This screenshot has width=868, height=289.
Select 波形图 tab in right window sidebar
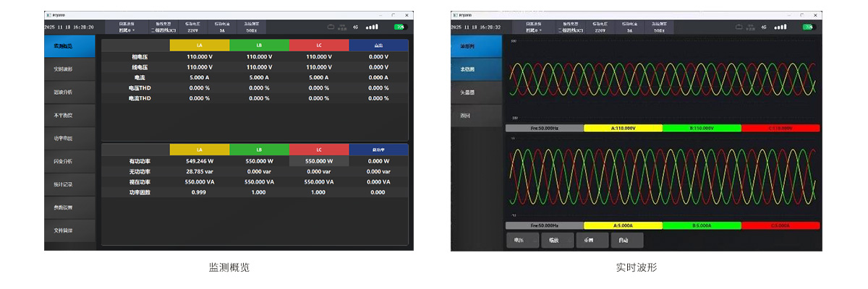476,46
